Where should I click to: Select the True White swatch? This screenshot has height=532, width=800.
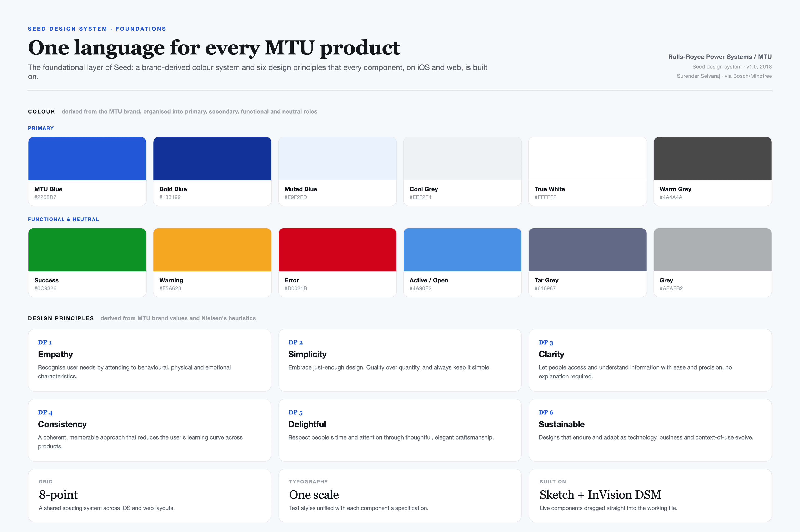(588, 159)
